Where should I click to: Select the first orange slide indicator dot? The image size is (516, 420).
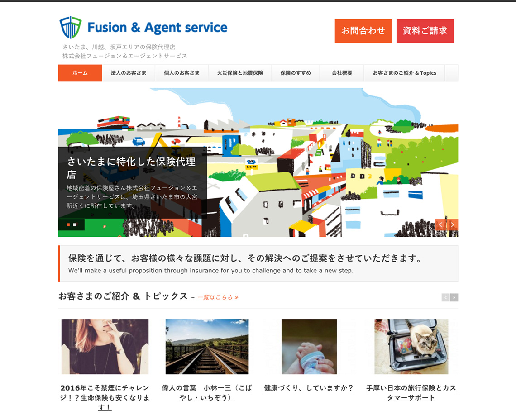[x=68, y=225]
